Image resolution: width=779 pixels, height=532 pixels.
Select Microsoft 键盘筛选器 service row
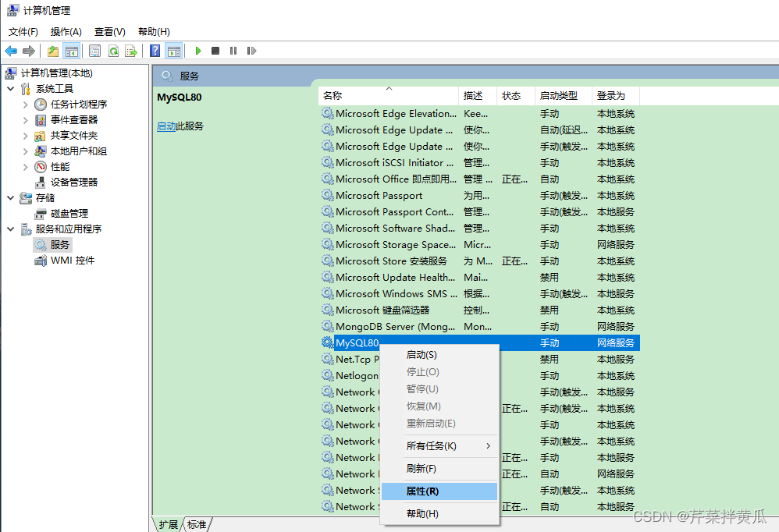tap(479, 310)
